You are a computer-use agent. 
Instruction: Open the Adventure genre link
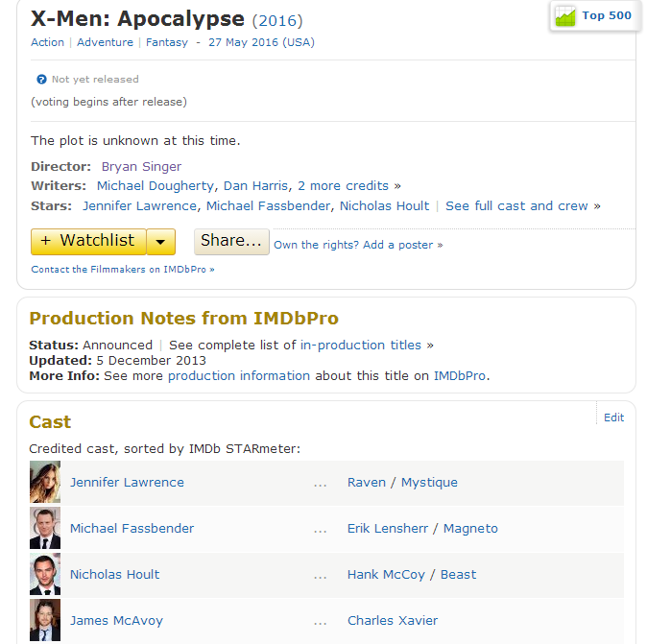point(105,42)
